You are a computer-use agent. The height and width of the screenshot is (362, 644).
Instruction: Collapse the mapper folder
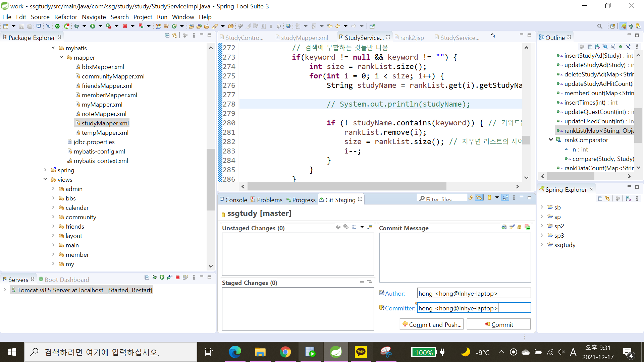click(x=61, y=57)
